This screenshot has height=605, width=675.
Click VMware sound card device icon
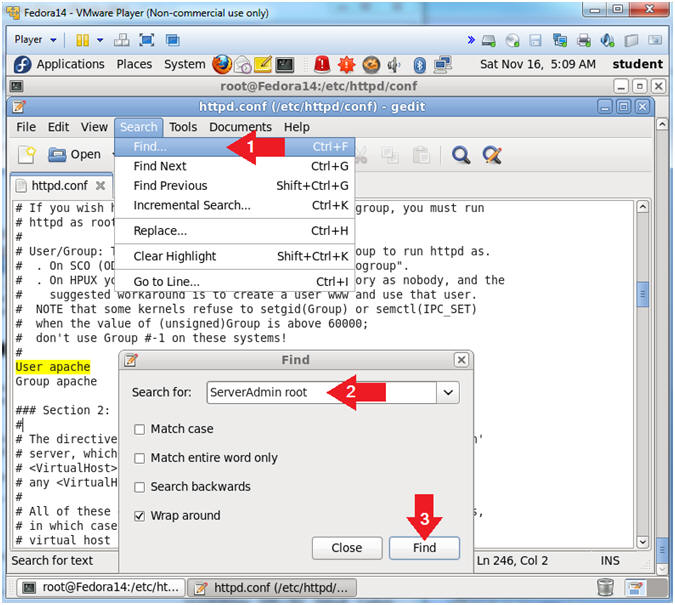click(x=607, y=40)
